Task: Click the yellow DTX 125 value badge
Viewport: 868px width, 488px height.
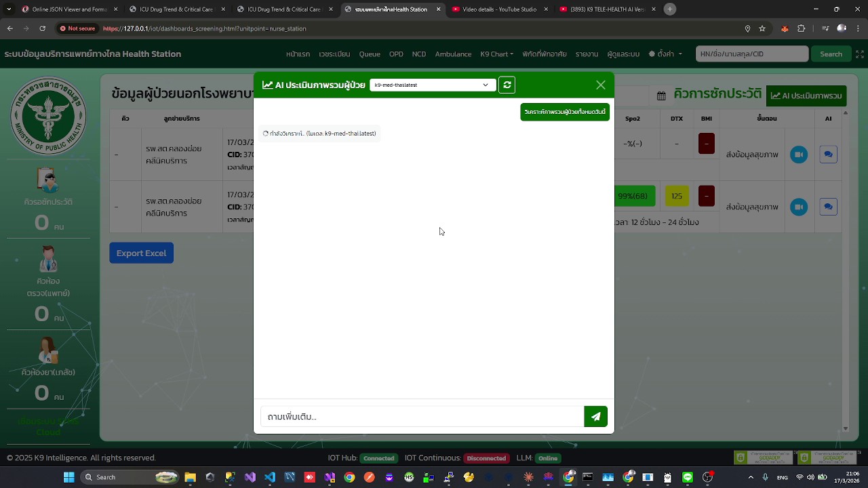Action: pyautogui.click(x=677, y=196)
